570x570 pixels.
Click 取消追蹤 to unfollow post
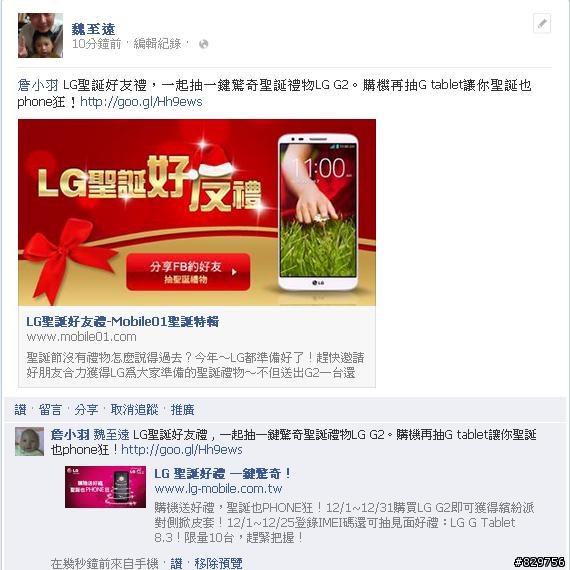(134, 410)
